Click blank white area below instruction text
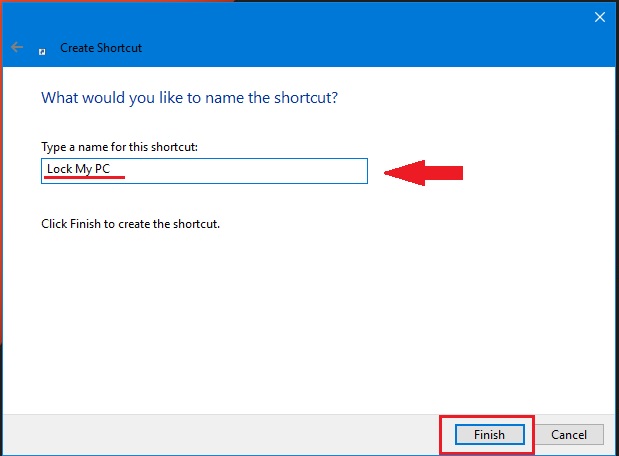This screenshot has width=619, height=456. tap(300, 320)
